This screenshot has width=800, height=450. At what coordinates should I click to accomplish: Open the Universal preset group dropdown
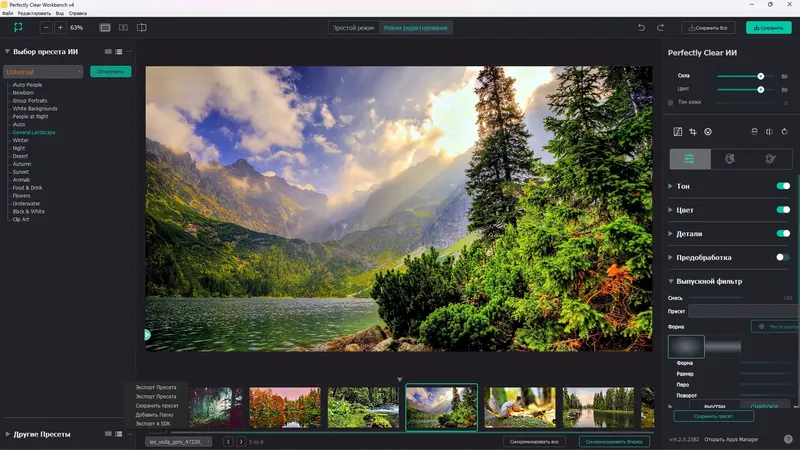(x=43, y=72)
